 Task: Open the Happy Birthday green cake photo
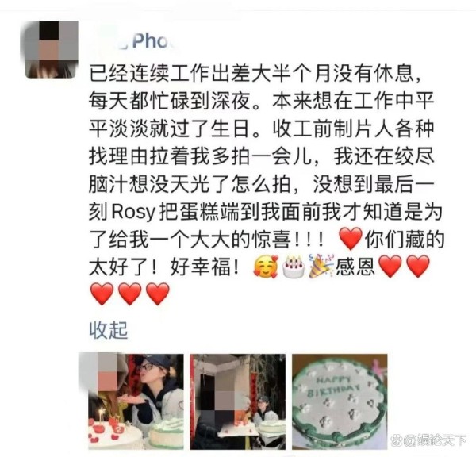coord(340,401)
